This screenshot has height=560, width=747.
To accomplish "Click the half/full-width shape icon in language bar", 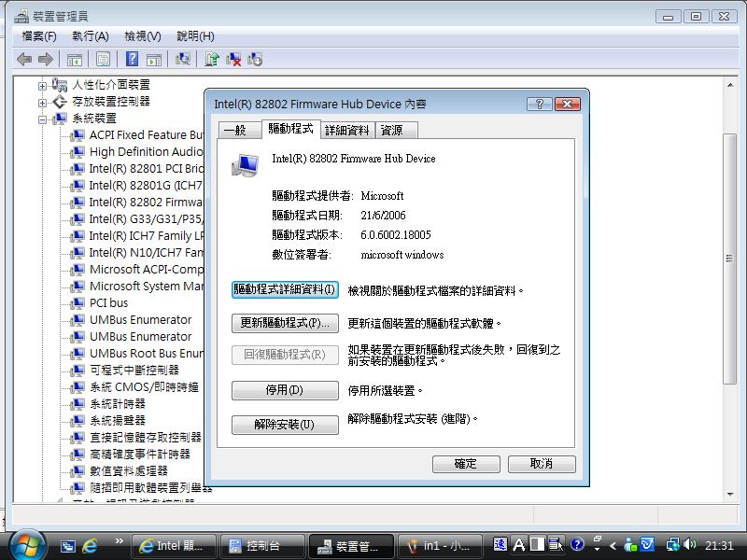I will point(538,544).
